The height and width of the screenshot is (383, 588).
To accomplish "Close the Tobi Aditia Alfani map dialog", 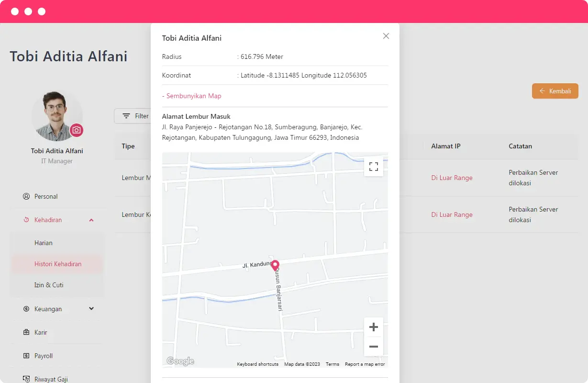I will [386, 36].
